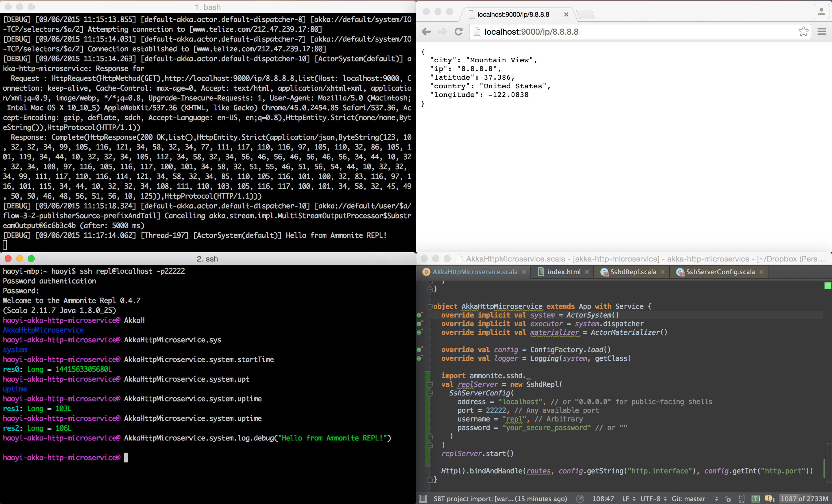Click override gutter icon beside 'val system'
This screenshot has height=504, width=832.
[420, 315]
